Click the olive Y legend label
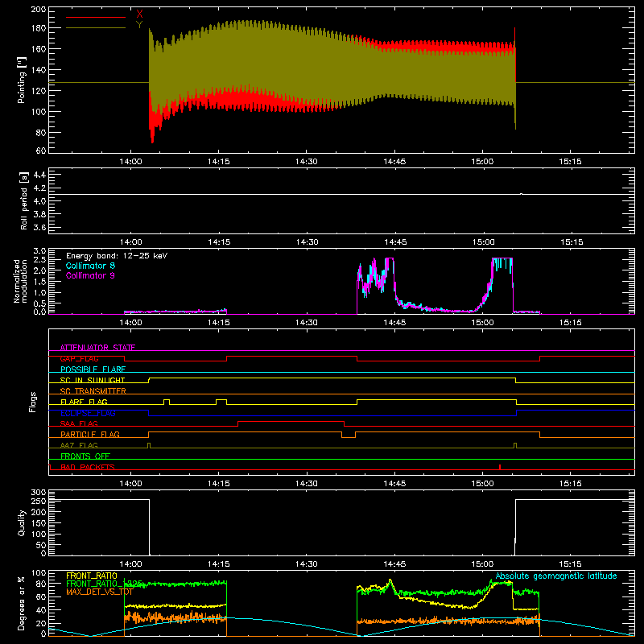644x644 pixels. 139,25
